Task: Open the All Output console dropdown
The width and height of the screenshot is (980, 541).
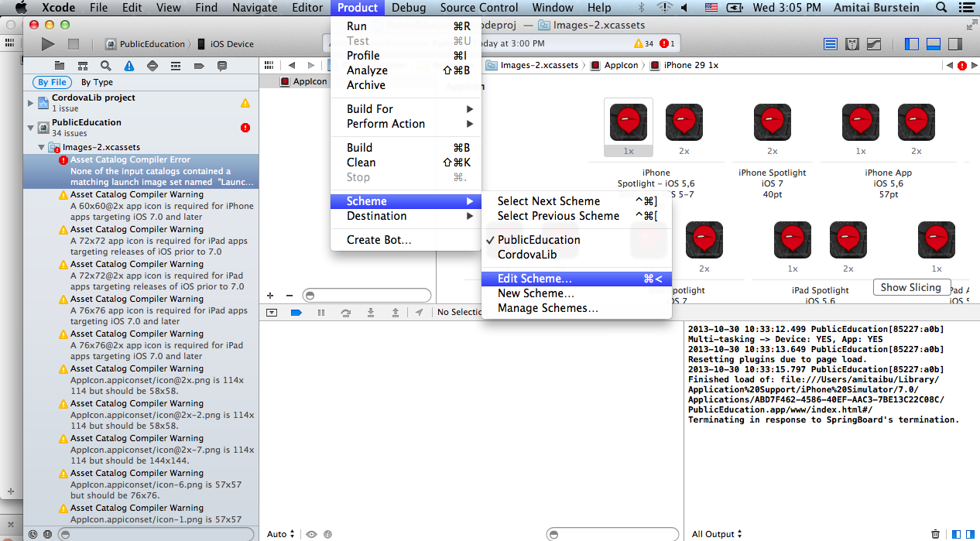Action: tap(717, 534)
